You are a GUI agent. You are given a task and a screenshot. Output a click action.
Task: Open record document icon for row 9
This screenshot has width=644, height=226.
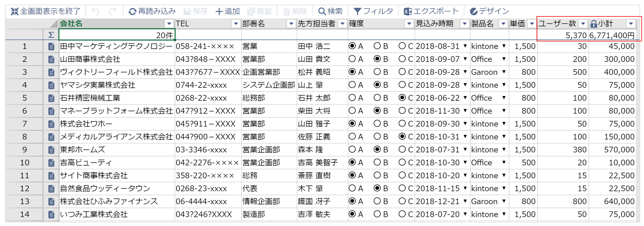(x=51, y=150)
